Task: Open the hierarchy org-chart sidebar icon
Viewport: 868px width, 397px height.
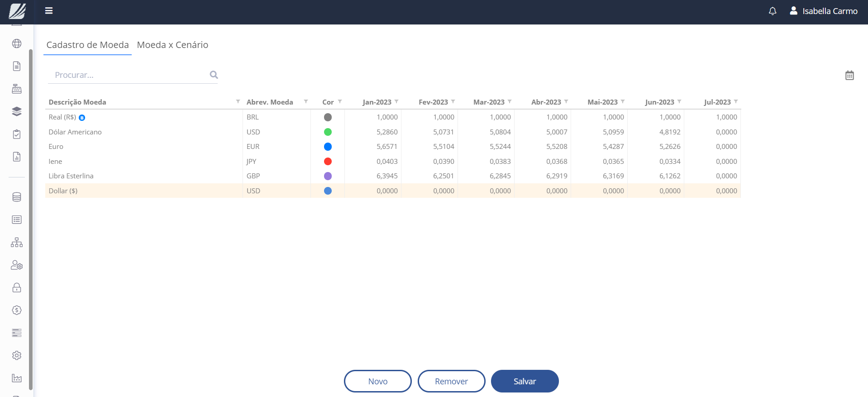Action: [17, 242]
